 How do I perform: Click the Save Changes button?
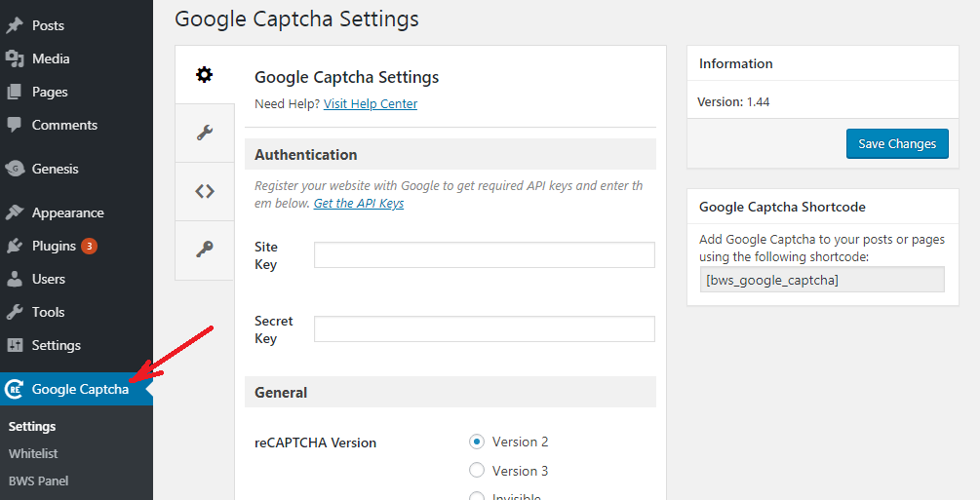click(x=897, y=143)
